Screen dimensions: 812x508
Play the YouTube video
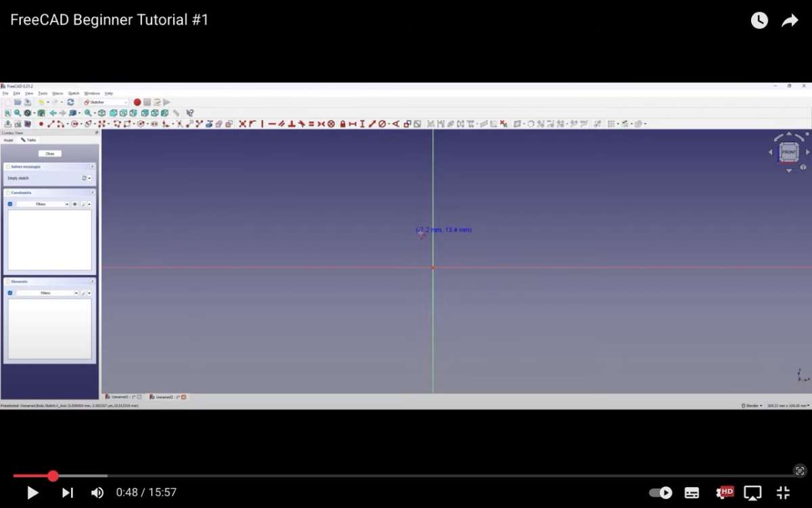(32, 492)
